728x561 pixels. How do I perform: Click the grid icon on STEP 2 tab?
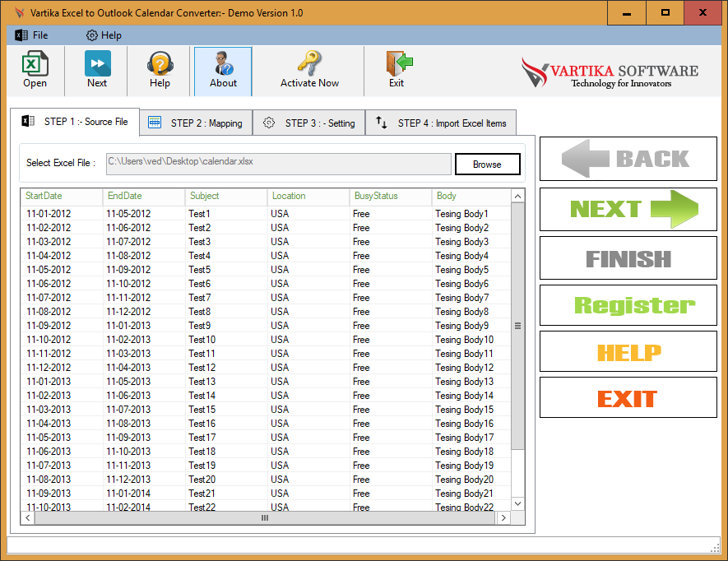[x=155, y=123]
